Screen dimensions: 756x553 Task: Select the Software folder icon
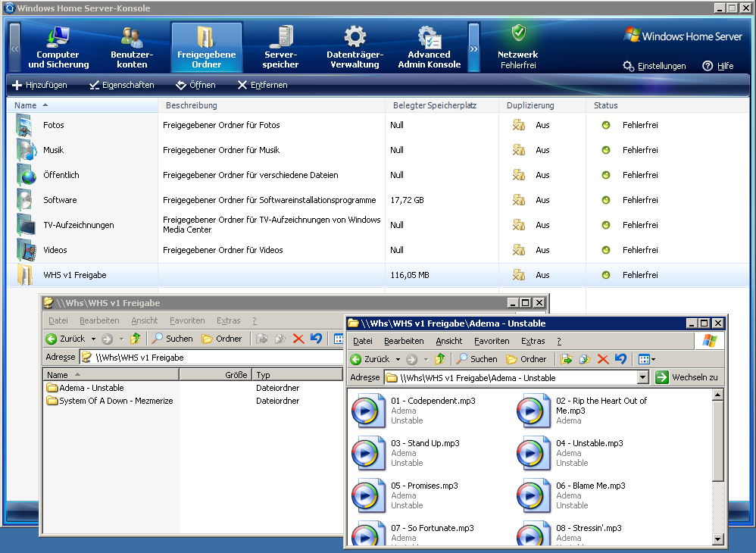pos(24,200)
